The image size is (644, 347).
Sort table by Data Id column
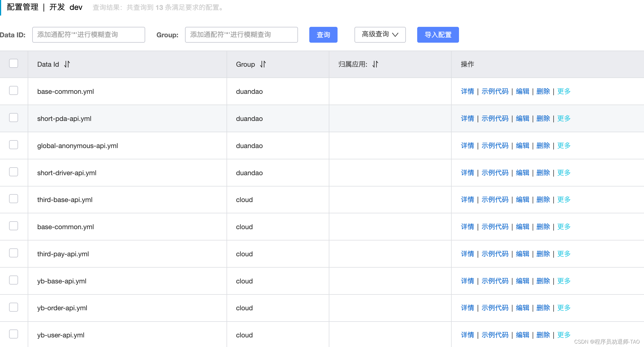point(67,64)
